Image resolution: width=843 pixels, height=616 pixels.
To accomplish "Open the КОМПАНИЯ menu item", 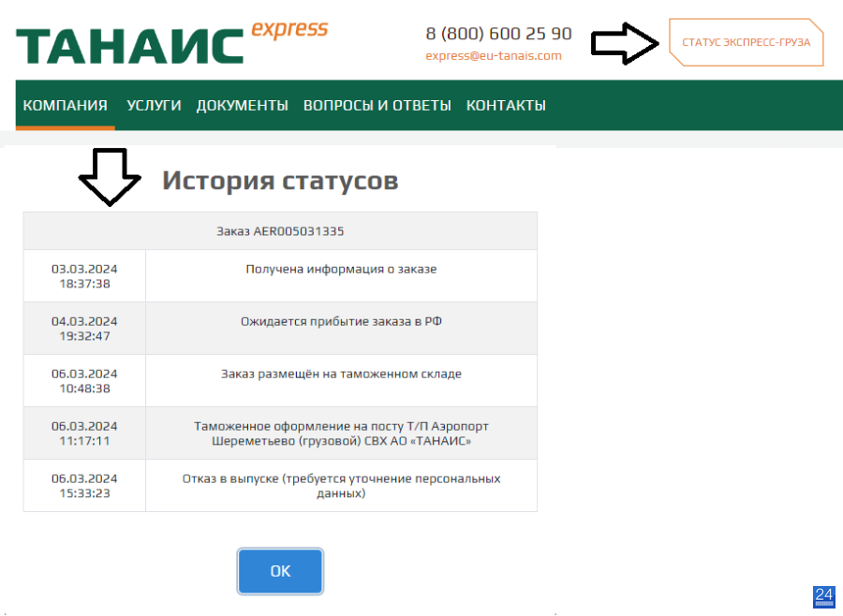I will point(65,106).
